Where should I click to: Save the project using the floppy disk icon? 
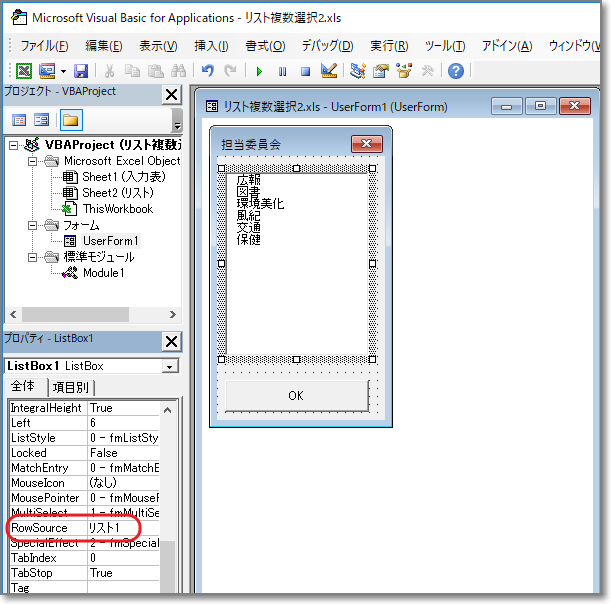(81, 71)
